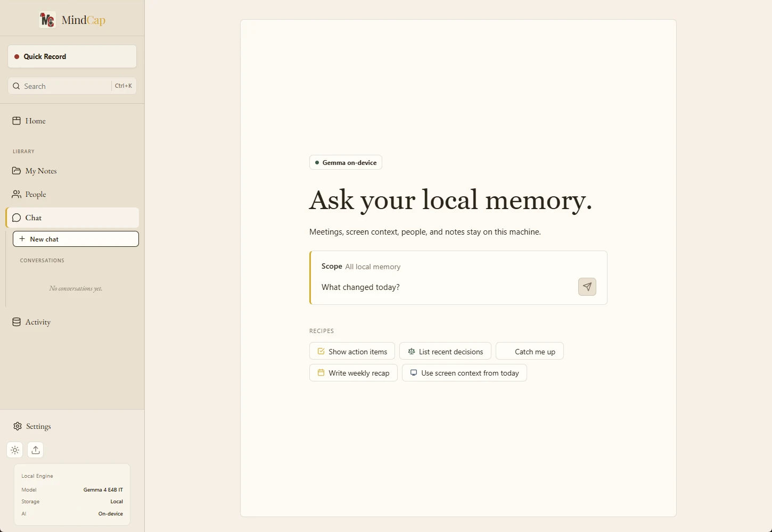Select the Chat section
772x532 pixels.
[x=72, y=218]
